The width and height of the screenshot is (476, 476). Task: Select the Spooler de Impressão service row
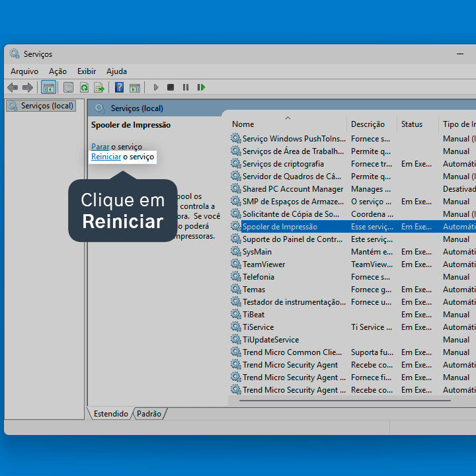point(353,227)
